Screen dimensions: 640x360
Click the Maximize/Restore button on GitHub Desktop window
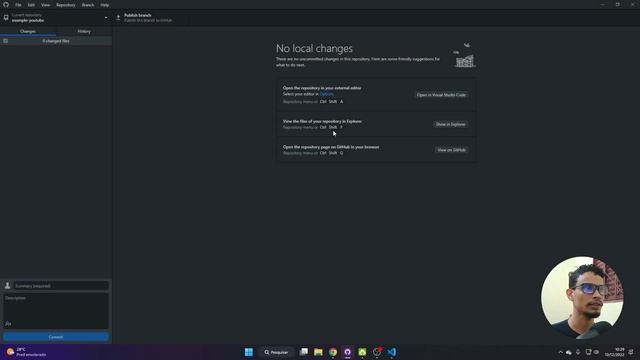[x=618, y=4]
